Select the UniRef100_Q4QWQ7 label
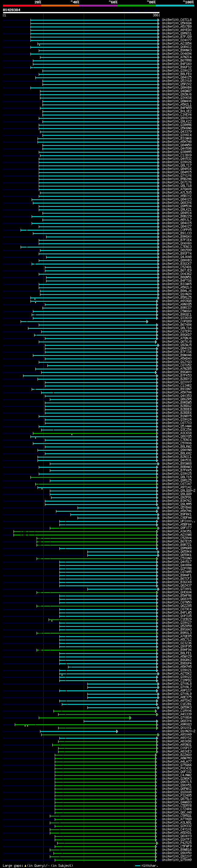The width and height of the screenshot is (197, 868). (x=176, y=91)
